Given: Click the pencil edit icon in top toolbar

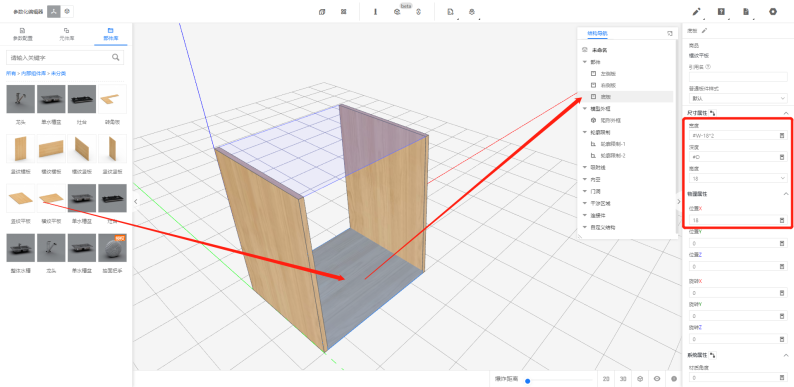Looking at the screenshot, I should [x=696, y=12].
